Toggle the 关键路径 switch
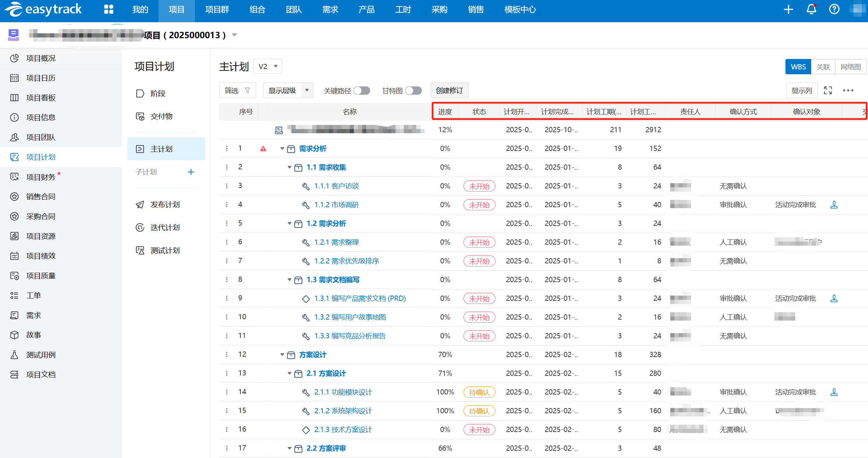868x458 pixels. [362, 91]
